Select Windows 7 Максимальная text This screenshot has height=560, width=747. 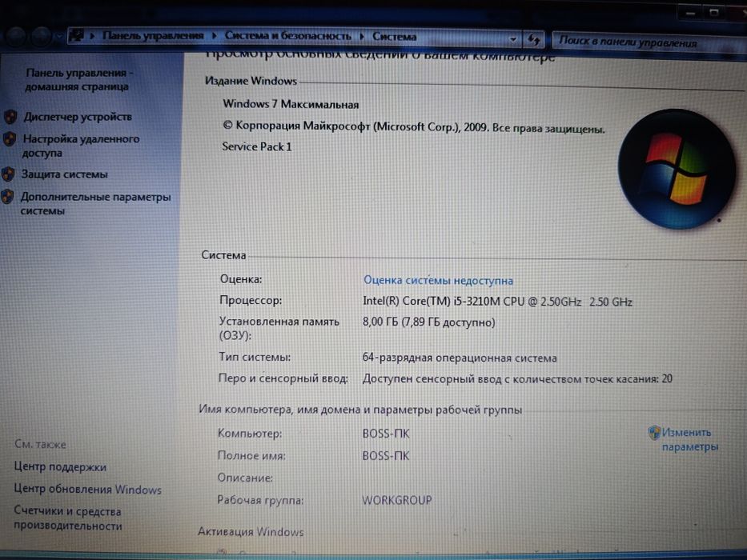pyautogui.click(x=291, y=104)
